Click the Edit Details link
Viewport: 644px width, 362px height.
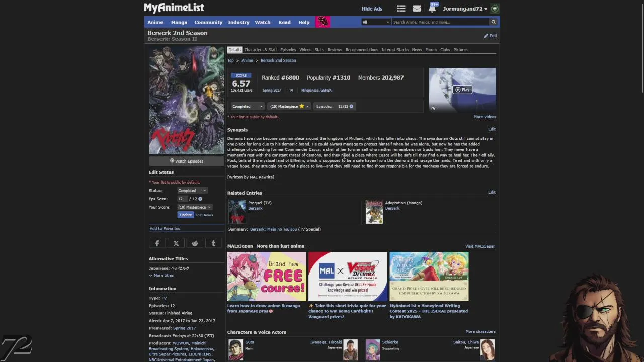204,215
